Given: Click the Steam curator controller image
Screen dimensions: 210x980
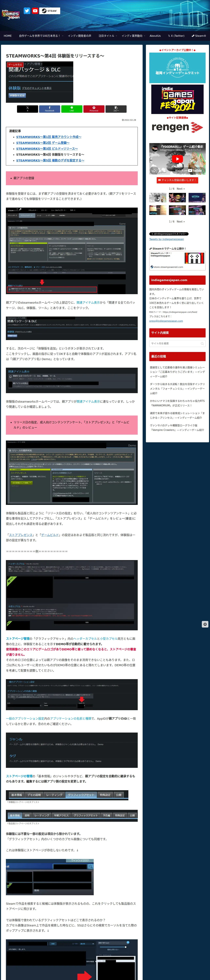Looking at the screenshot, I should (x=194, y=258).
